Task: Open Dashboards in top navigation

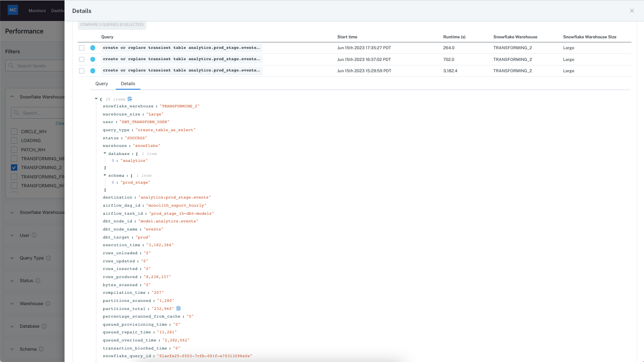Action: click(x=58, y=11)
